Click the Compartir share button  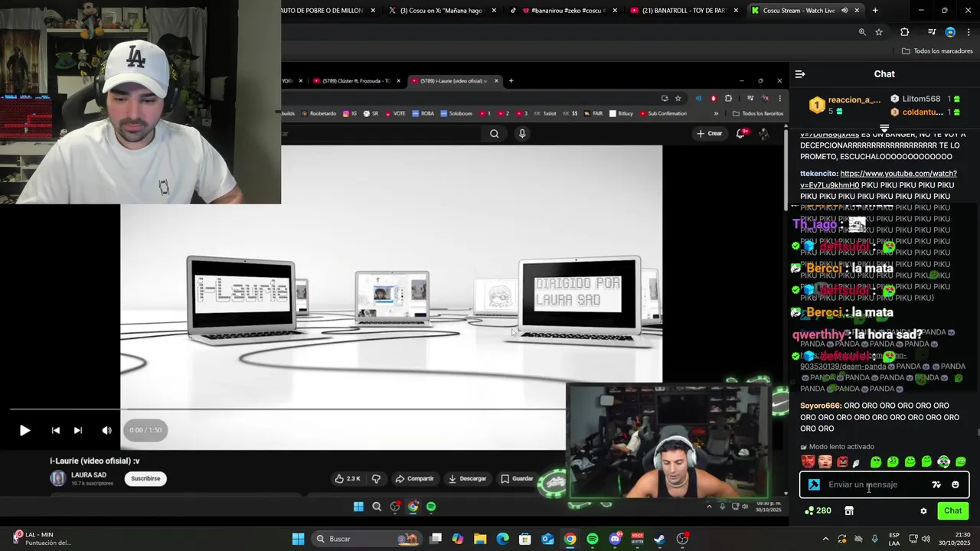click(414, 478)
